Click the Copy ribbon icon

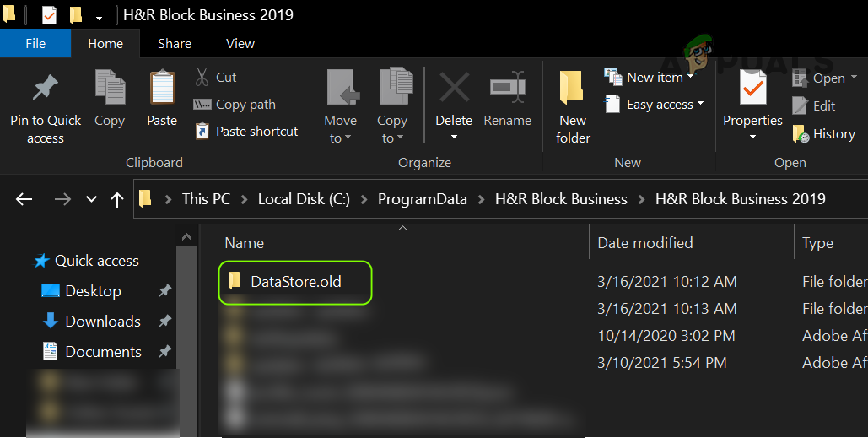[x=110, y=89]
